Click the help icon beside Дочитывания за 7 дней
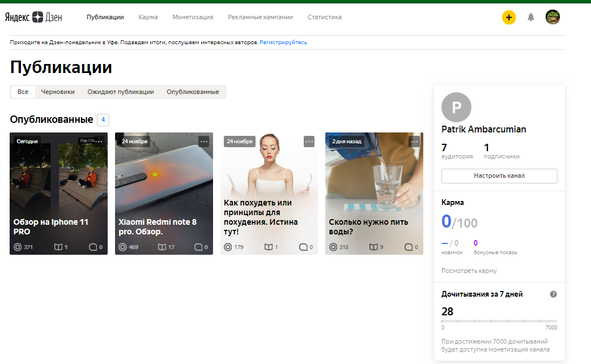The image size is (591, 364). [x=554, y=294]
